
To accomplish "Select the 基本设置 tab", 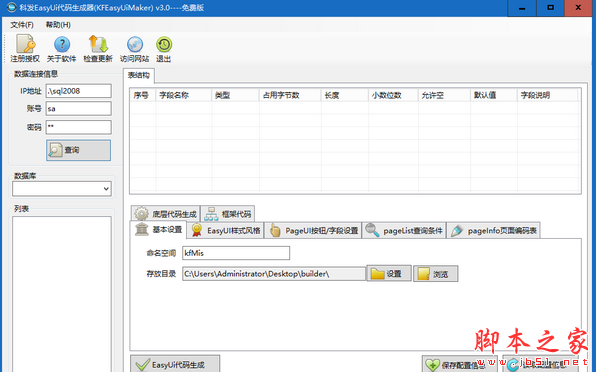I will (x=158, y=230).
